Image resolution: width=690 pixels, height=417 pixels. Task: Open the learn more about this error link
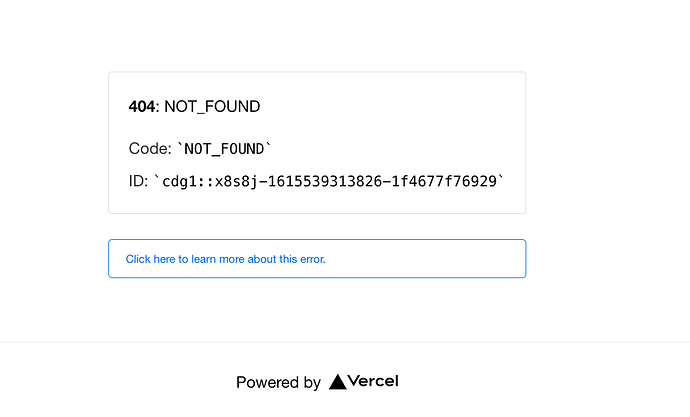[225, 259]
